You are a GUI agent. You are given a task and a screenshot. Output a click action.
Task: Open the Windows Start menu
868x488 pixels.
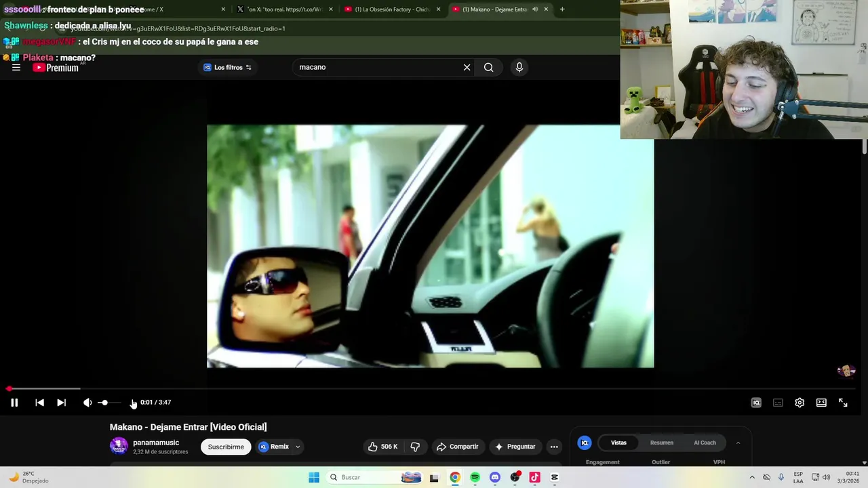pyautogui.click(x=314, y=477)
